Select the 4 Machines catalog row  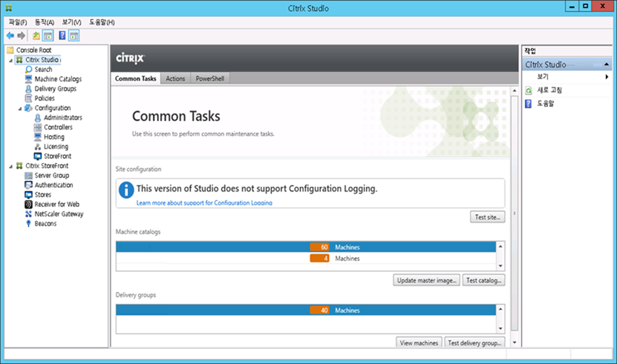coord(306,259)
